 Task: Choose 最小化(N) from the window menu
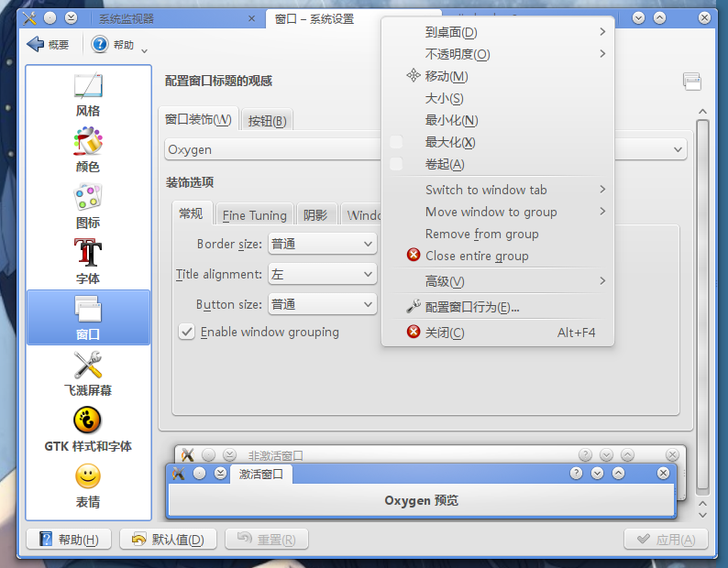tap(498, 120)
